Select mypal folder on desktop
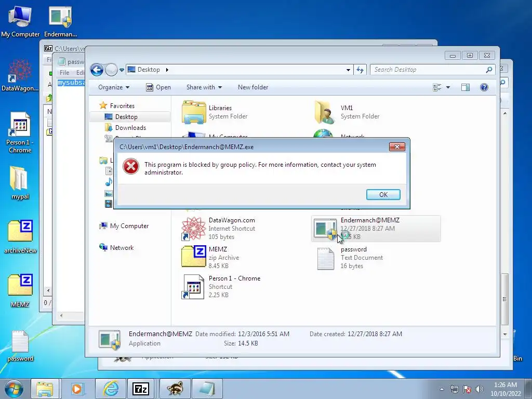Viewport: 532px width, 399px height. 20,182
